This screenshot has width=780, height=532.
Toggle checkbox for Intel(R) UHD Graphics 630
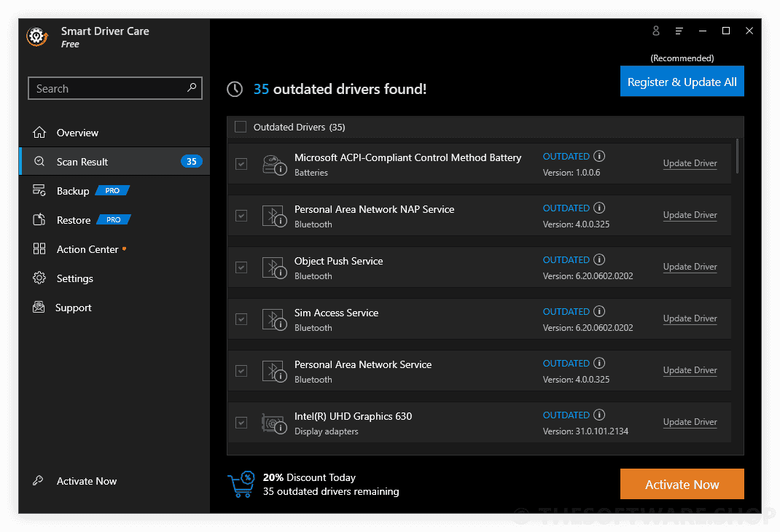coord(241,422)
